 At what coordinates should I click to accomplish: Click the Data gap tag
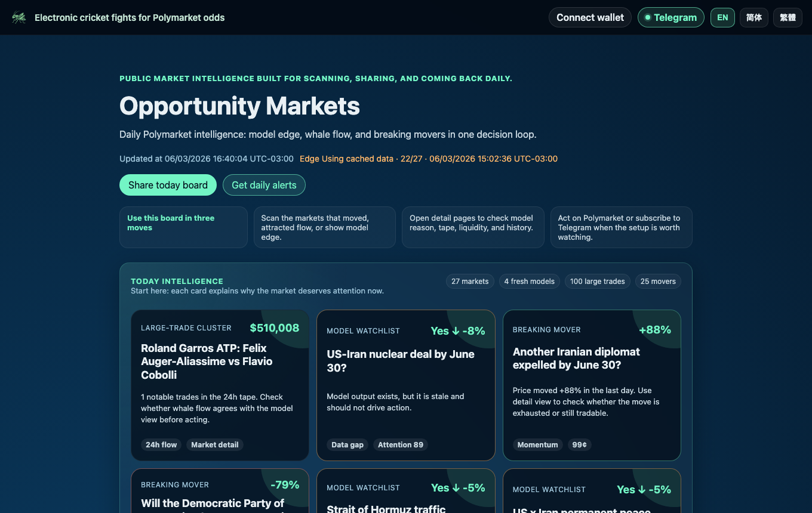(x=347, y=444)
